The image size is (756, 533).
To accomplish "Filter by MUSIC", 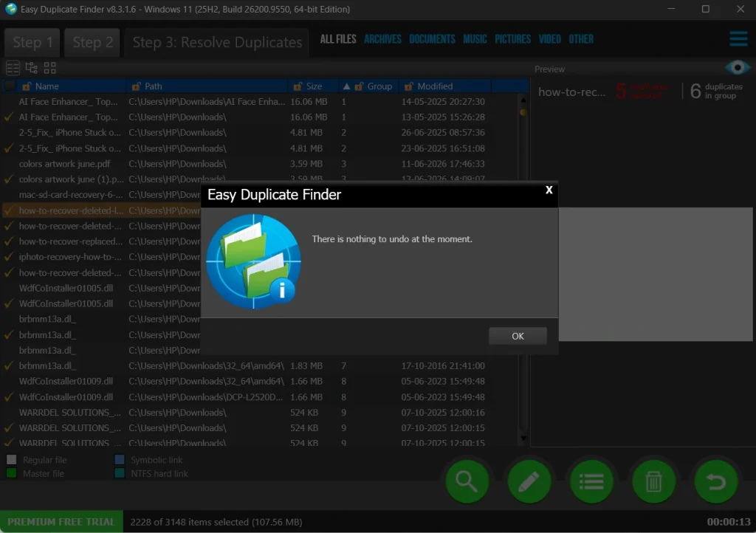I will coord(475,39).
